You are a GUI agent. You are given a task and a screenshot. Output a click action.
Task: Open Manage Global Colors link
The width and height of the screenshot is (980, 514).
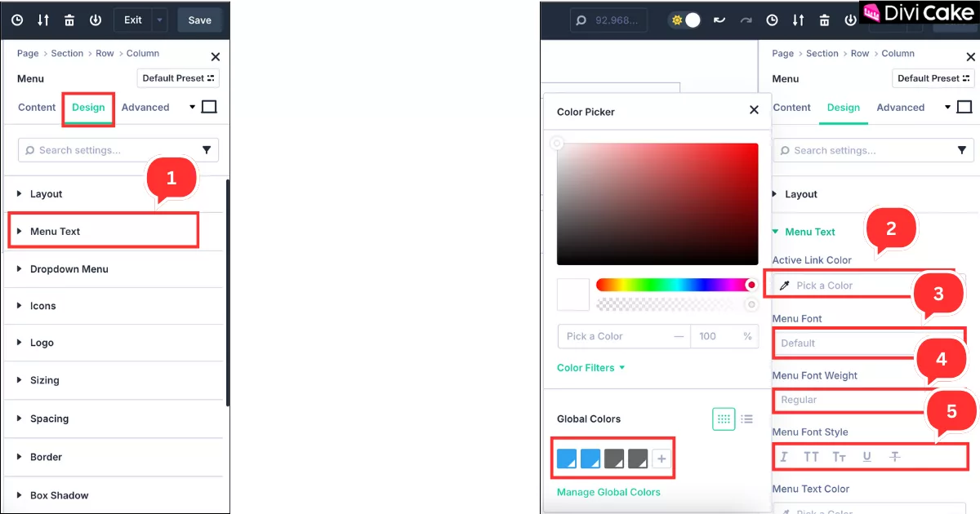608,492
